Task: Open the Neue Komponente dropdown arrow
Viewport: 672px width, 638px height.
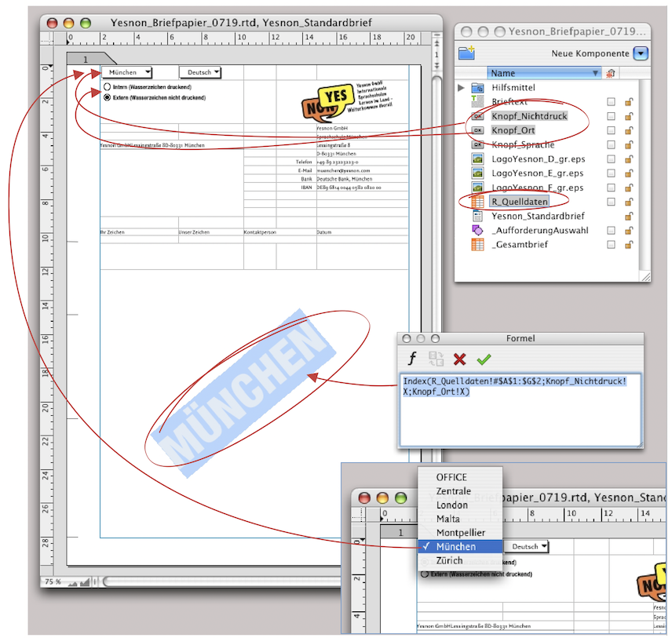Action: click(641, 53)
